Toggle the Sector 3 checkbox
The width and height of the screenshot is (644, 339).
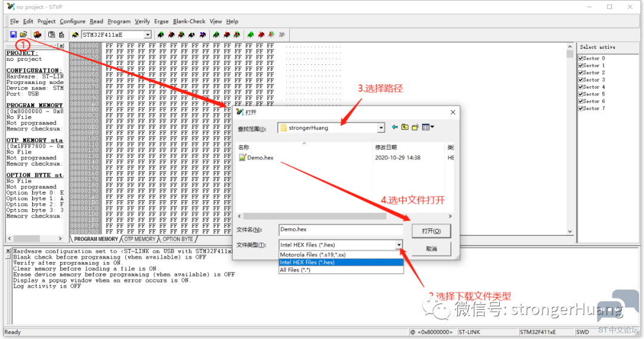pyautogui.click(x=581, y=80)
